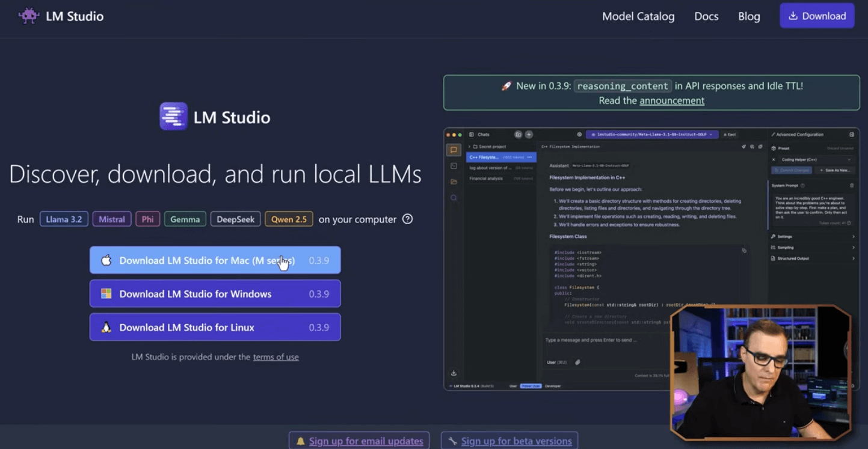This screenshot has height=449, width=868.
Task: Read the 0.3.9 announcement link
Action: click(x=671, y=100)
